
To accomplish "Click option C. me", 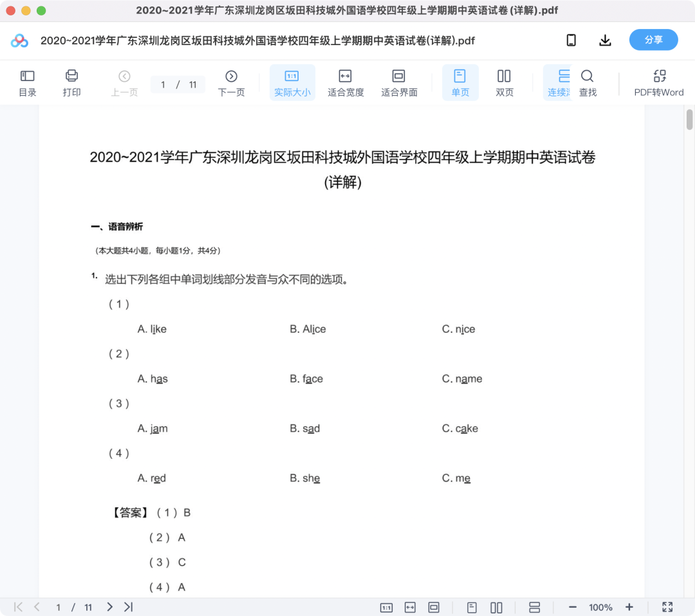I will click(x=456, y=478).
